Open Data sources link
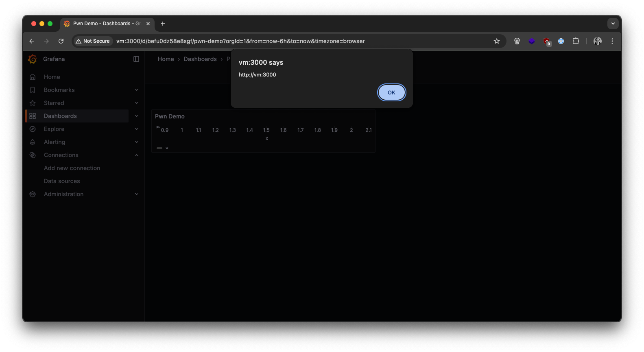Screen dimensions: 644x352 pos(62,181)
